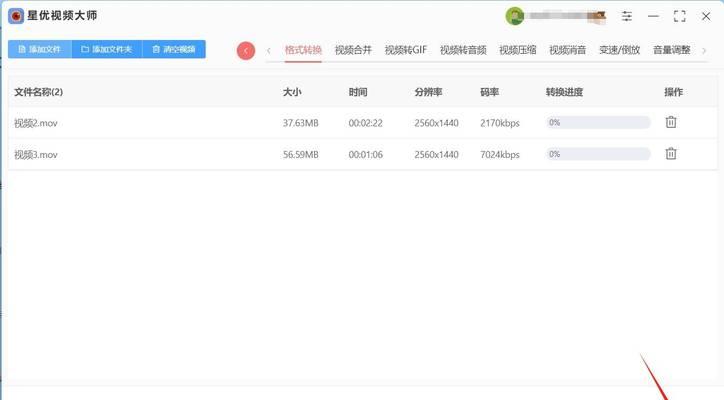Open the user avatar profile
The image size is (724, 400).
(515, 16)
